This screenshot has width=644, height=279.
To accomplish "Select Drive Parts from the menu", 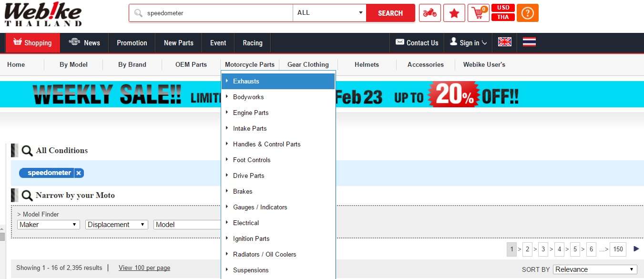I will tap(278, 176).
